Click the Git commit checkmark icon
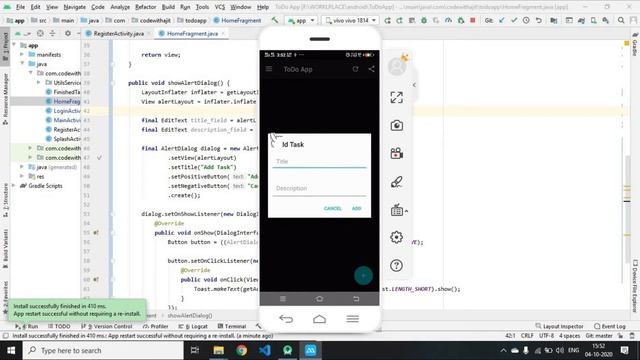This screenshot has width=640, height=360. 514,20
